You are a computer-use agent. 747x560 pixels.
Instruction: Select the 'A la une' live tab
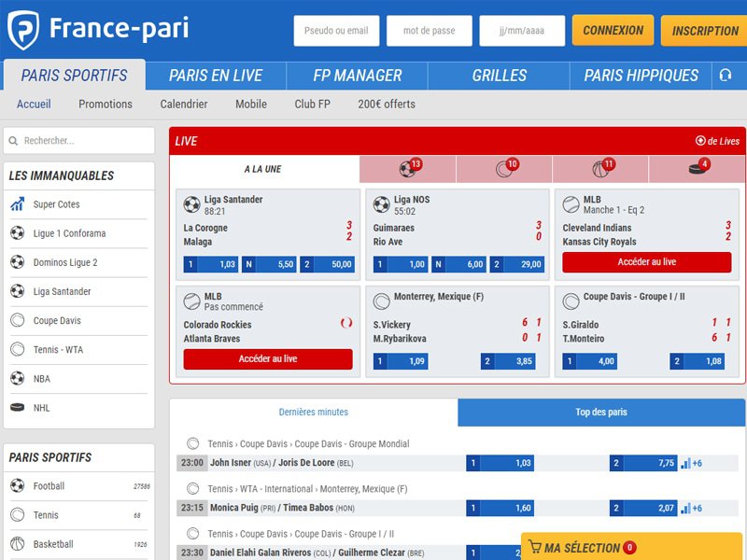click(263, 169)
